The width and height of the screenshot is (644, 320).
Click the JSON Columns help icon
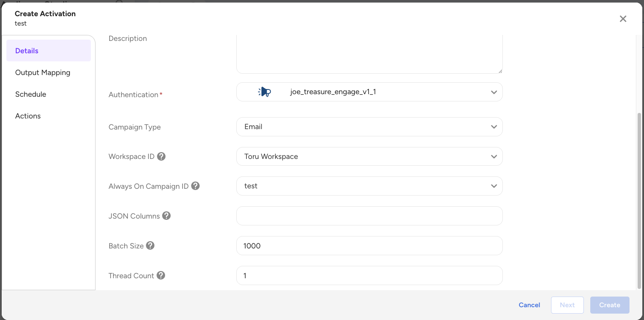click(166, 216)
